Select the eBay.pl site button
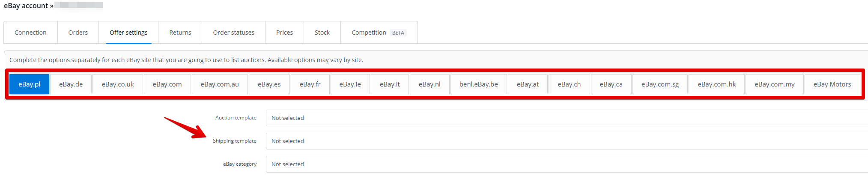 [29, 84]
